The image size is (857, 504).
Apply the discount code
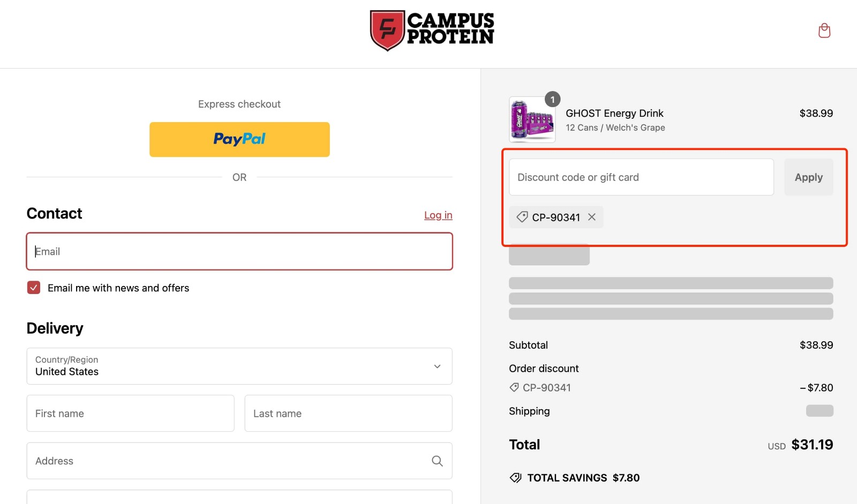pos(809,177)
